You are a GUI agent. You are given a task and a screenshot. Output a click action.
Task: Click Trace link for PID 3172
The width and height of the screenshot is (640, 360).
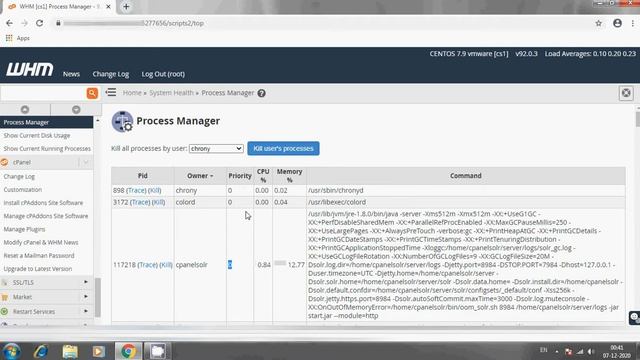click(140, 202)
